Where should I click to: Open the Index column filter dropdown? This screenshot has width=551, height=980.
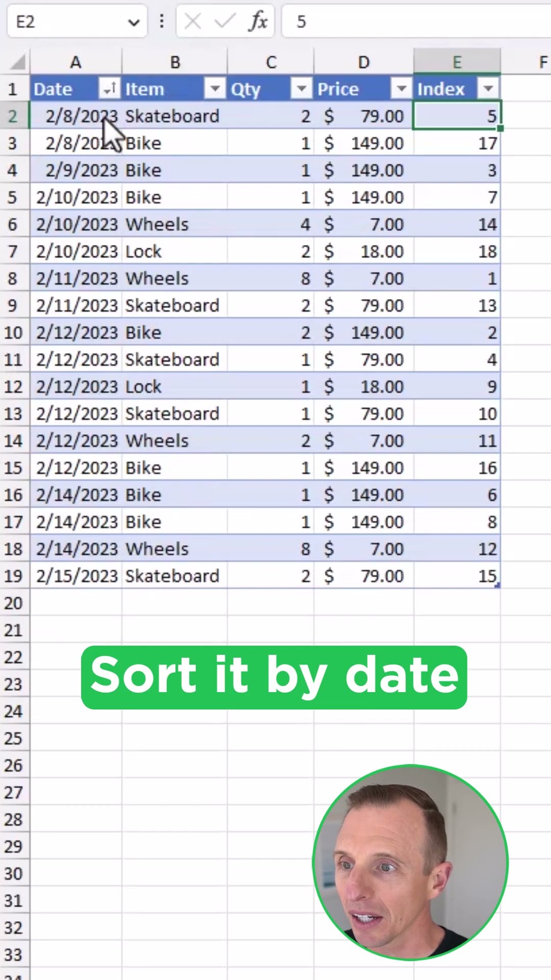point(488,89)
